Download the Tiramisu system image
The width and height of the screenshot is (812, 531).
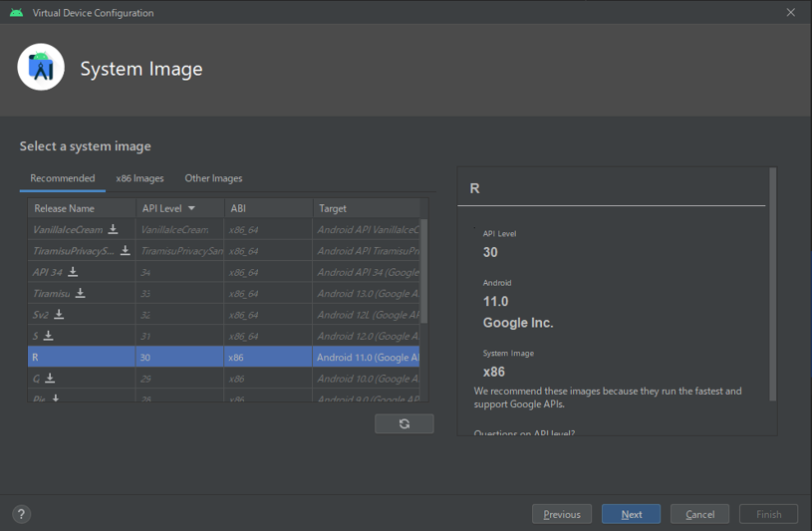[x=81, y=293]
